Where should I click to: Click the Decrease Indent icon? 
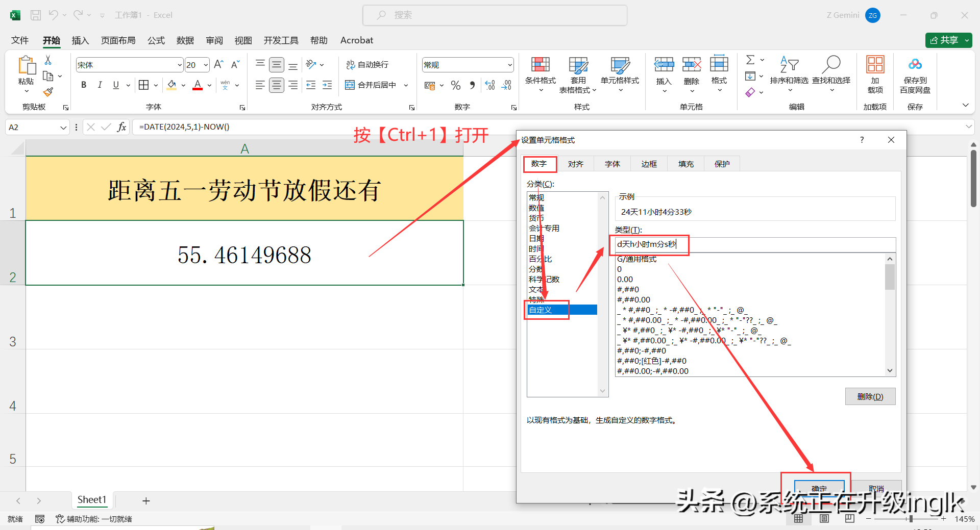tap(311, 85)
